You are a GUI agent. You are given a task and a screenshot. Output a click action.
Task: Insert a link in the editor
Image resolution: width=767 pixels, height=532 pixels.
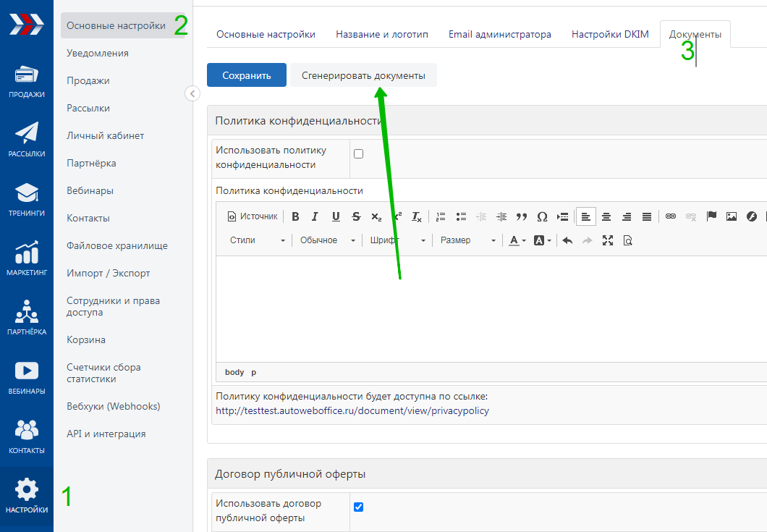[x=671, y=216]
